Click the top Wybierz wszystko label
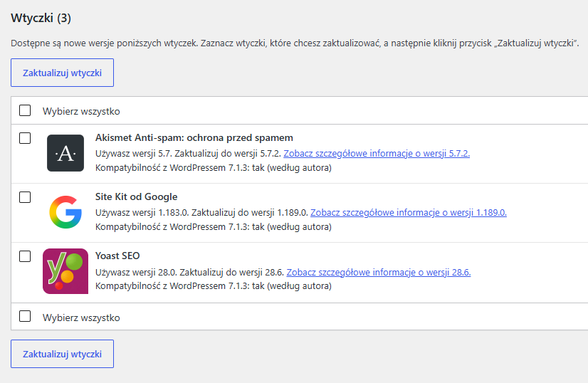 click(x=81, y=111)
